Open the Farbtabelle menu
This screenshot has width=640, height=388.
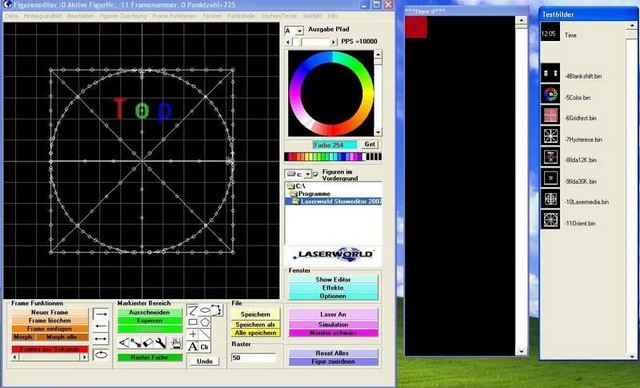(241, 16)
